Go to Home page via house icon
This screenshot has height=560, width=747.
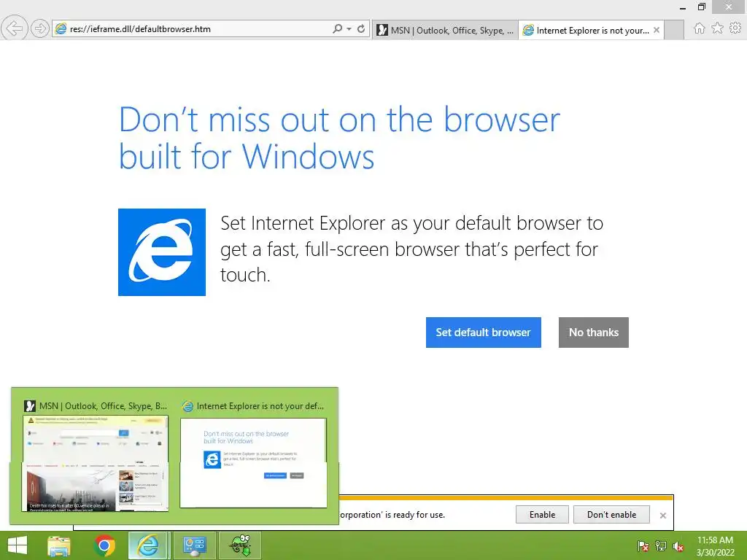[700, 28]
